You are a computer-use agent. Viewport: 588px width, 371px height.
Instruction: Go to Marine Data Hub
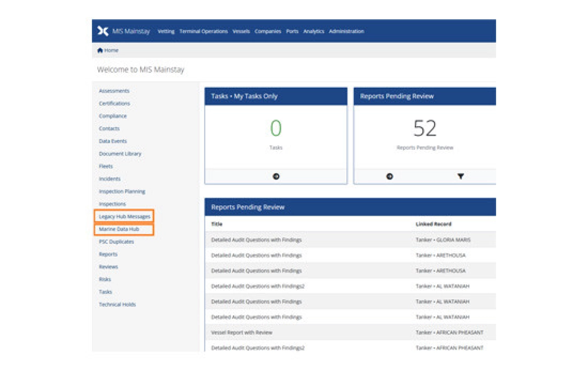click(119, 229)
